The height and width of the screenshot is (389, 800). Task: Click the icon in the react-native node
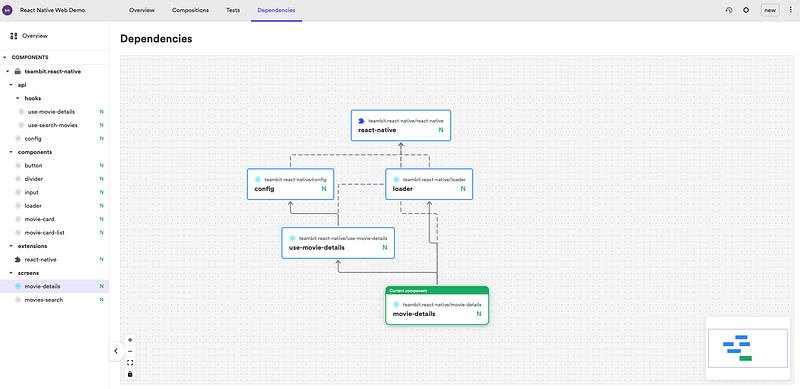[x=361, y=121]
